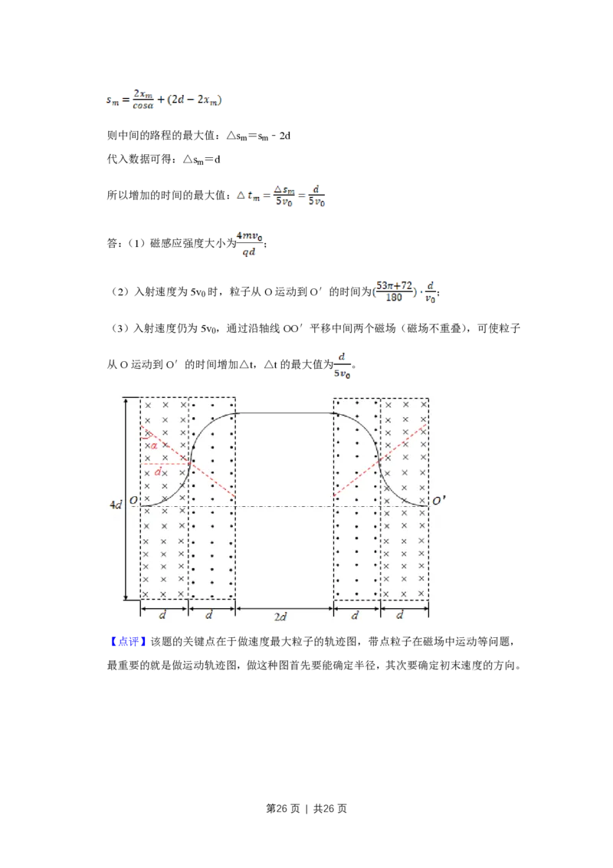The width and height of the screenshot is (613, 868).
Task: Click the leftmost d dimension label at bottom
Action: [163, 616]
